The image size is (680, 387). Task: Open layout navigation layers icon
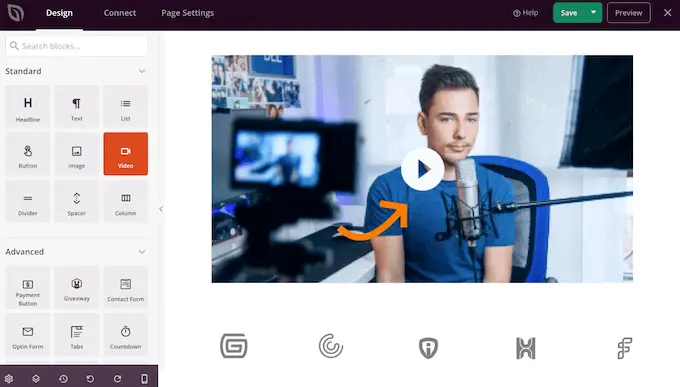36,379
